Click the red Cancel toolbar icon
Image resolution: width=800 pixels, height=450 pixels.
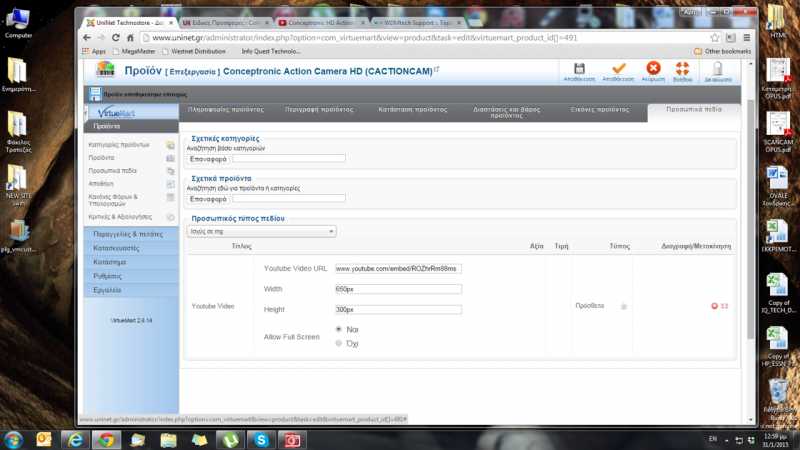tap(653, 68)
